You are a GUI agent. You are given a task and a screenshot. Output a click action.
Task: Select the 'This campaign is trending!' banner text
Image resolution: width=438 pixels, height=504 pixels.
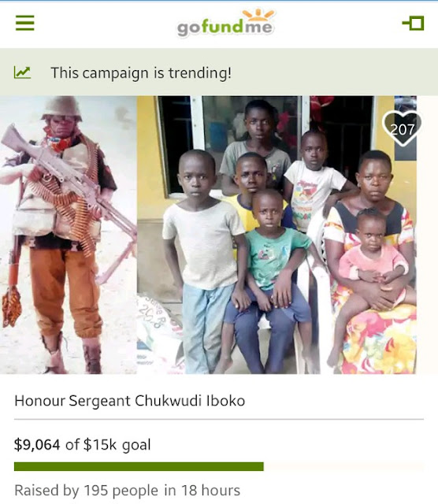[x=141, y=72]
